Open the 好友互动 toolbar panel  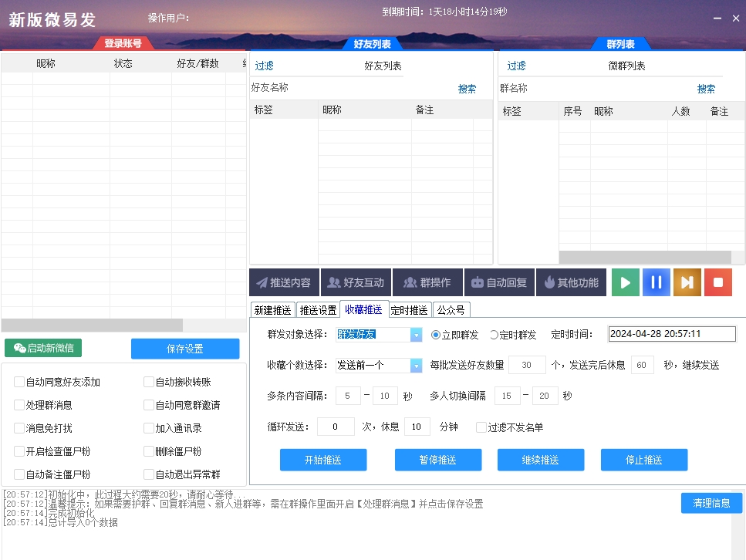(356, 282)
